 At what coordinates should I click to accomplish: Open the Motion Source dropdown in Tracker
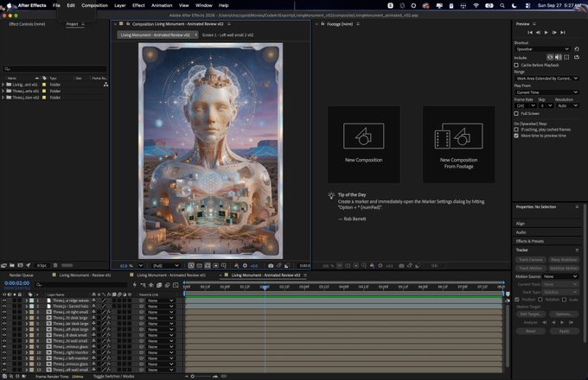tap(560, 276)
